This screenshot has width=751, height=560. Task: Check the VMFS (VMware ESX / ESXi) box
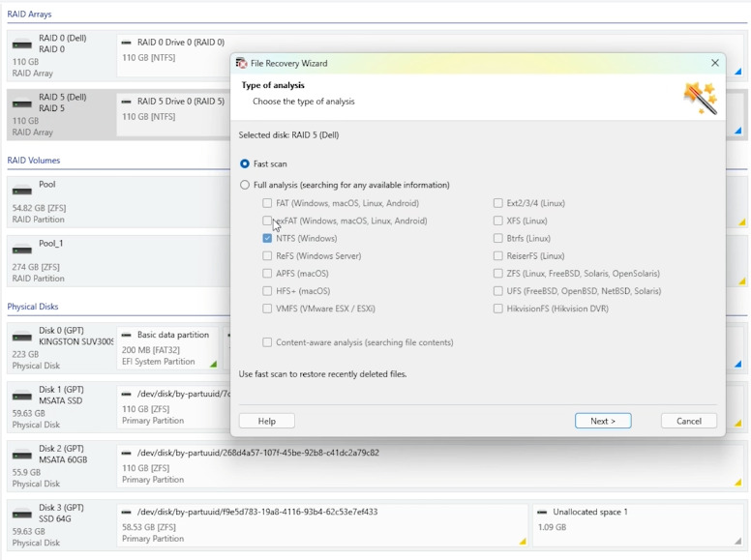pos(267,309)
